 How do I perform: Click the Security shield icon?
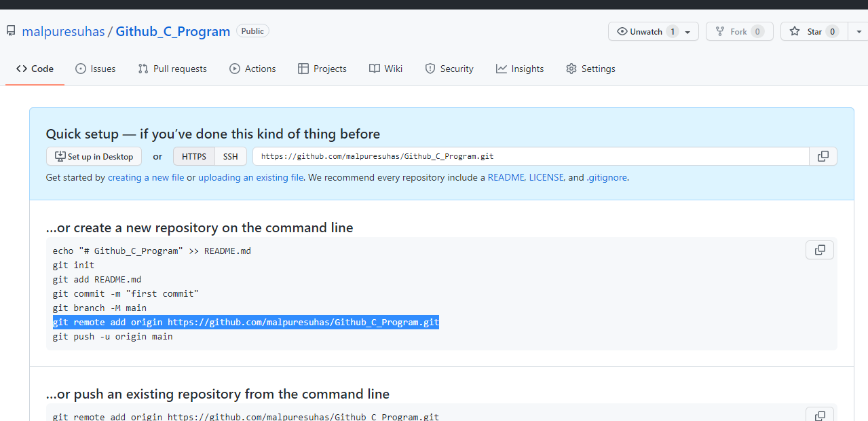click(x=430, y=68)
